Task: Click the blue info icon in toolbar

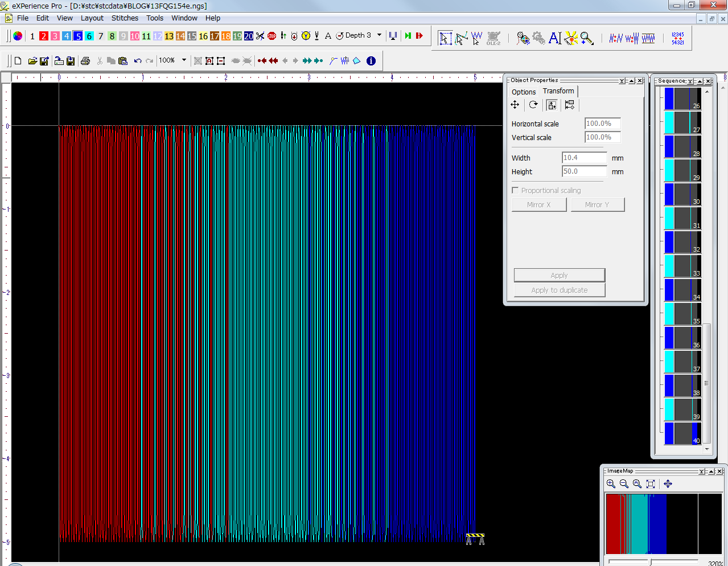Action: point(371,61)
